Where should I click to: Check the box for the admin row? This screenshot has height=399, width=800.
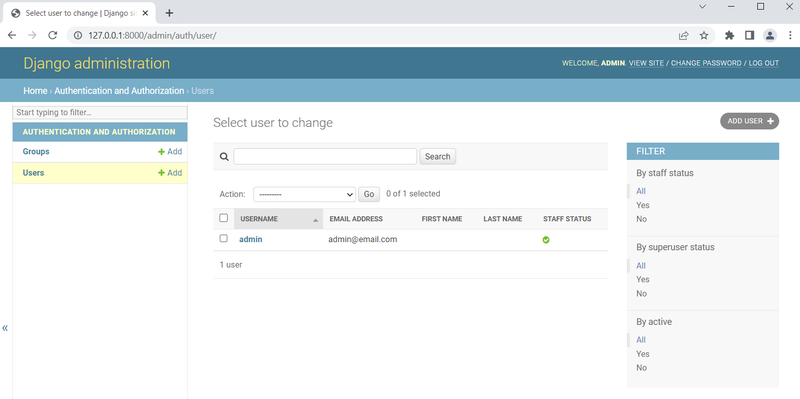[223, 238]
